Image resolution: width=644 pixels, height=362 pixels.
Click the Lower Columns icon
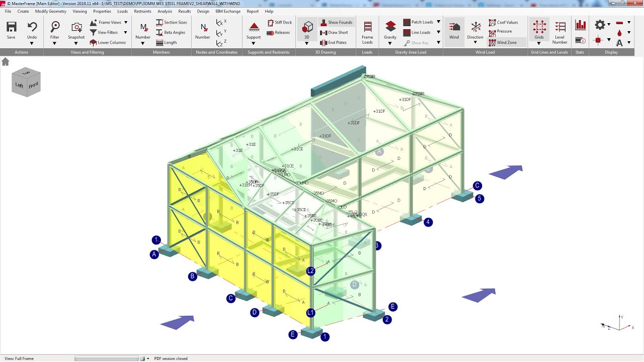93,43
